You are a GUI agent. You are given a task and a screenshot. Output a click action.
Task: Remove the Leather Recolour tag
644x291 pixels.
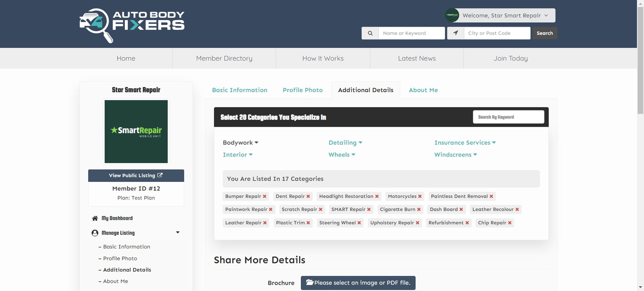pos(517,210)
